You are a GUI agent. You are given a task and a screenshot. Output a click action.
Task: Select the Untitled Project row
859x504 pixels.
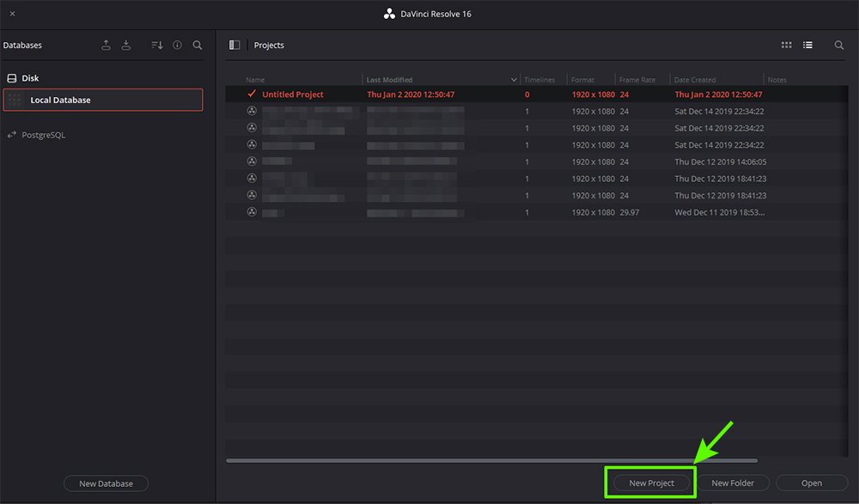[536, 94]
